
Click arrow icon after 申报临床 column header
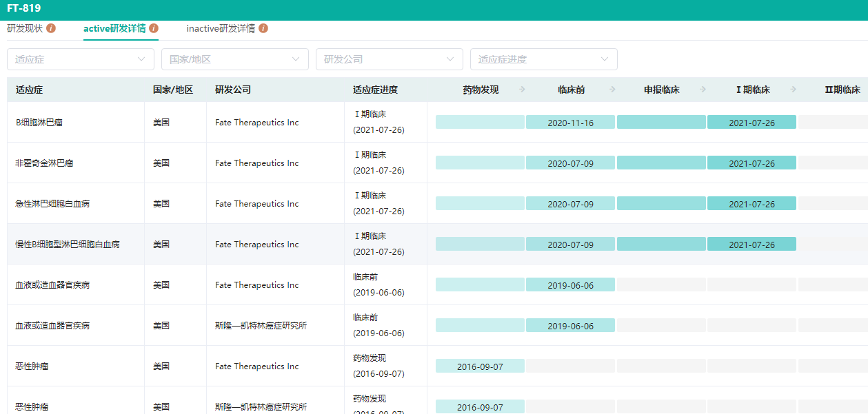tap(703, 90)
